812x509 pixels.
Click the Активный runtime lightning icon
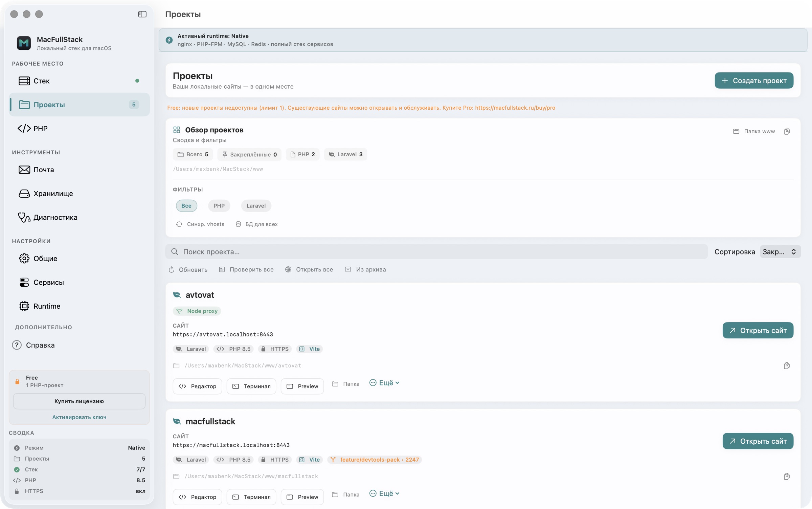pyautogui.click(x=169, y=40)
